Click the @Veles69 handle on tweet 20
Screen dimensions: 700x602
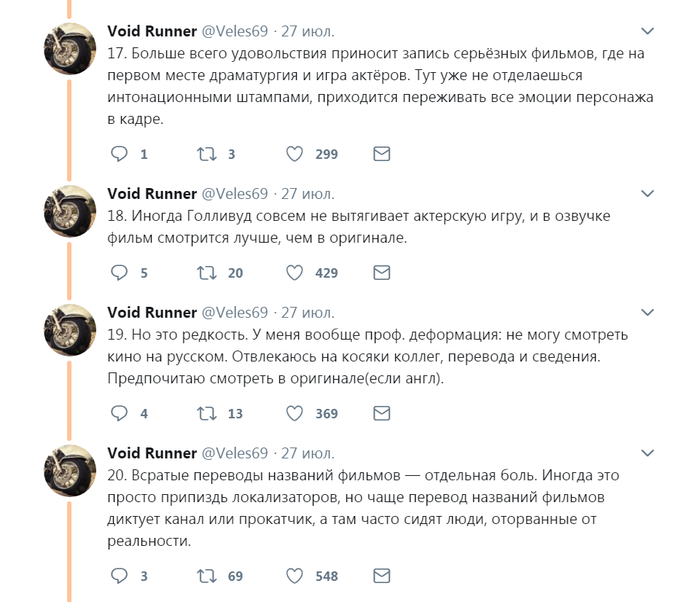[x=235, y=453]
